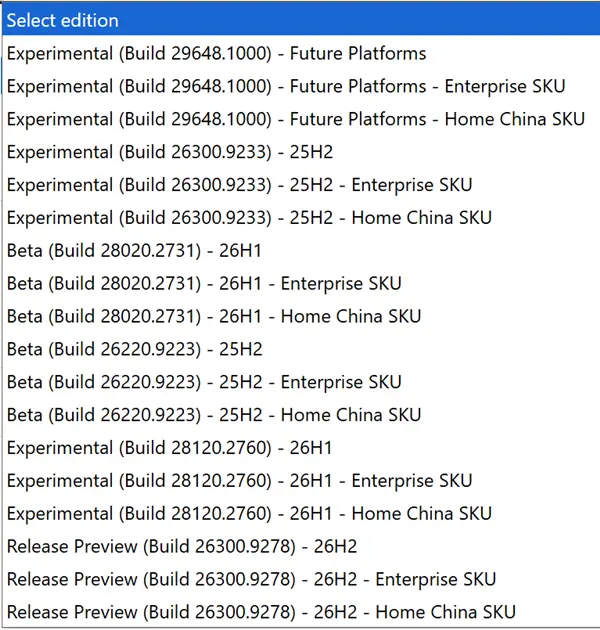Pick Beta 28020.2731 26H1 Home China SKU
Screen dimensions: 600x630
[301, 316]
